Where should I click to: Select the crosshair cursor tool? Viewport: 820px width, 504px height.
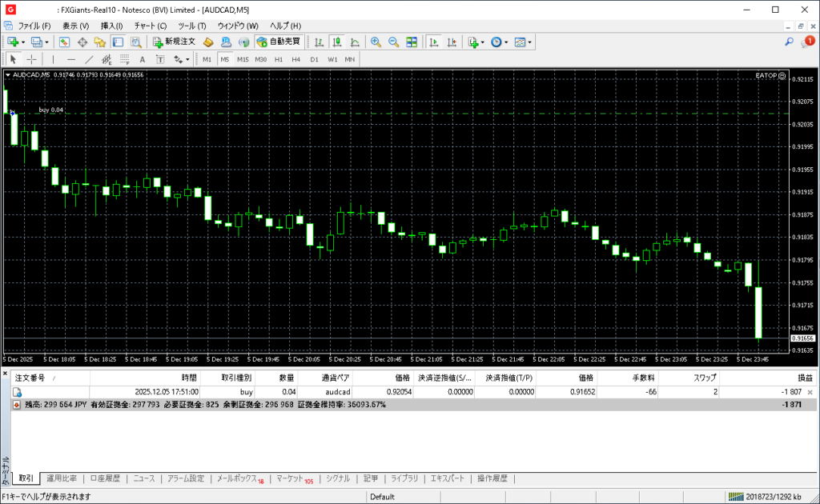31,59
